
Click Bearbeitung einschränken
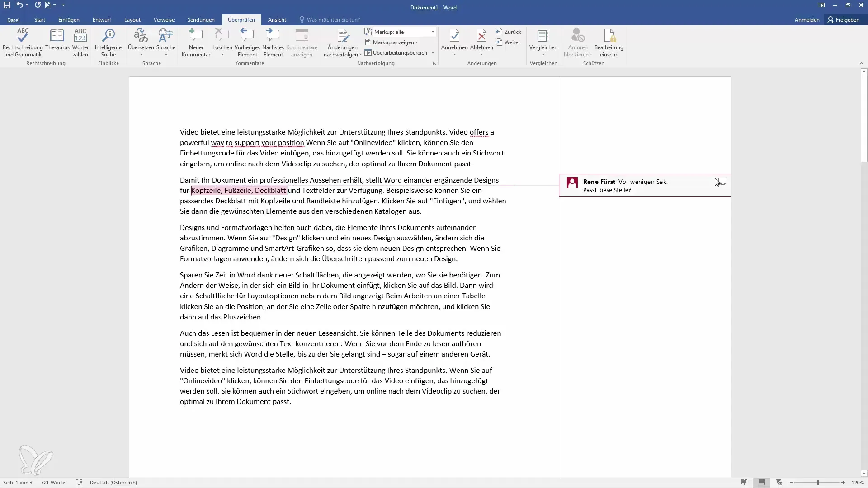pyautogui.click(x=609, y=42)
